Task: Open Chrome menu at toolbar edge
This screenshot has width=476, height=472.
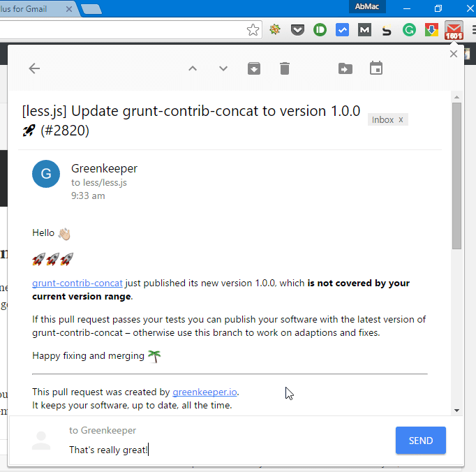Action: [474, 30]
